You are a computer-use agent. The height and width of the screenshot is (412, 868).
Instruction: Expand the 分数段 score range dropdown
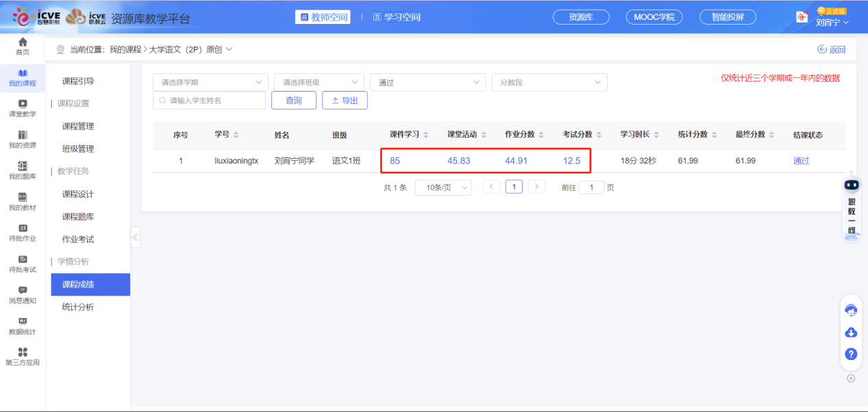click(x=549, y=81)
